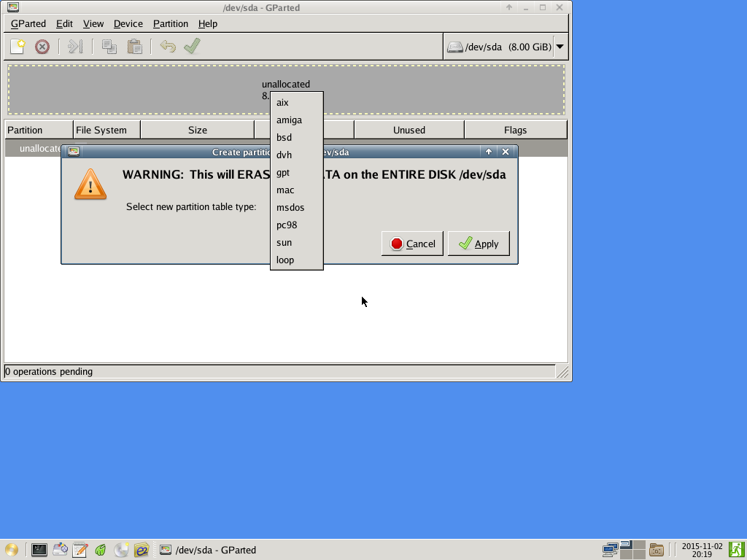
Task: Open the terminal from the taskbar
Action: tap(39, 550)
